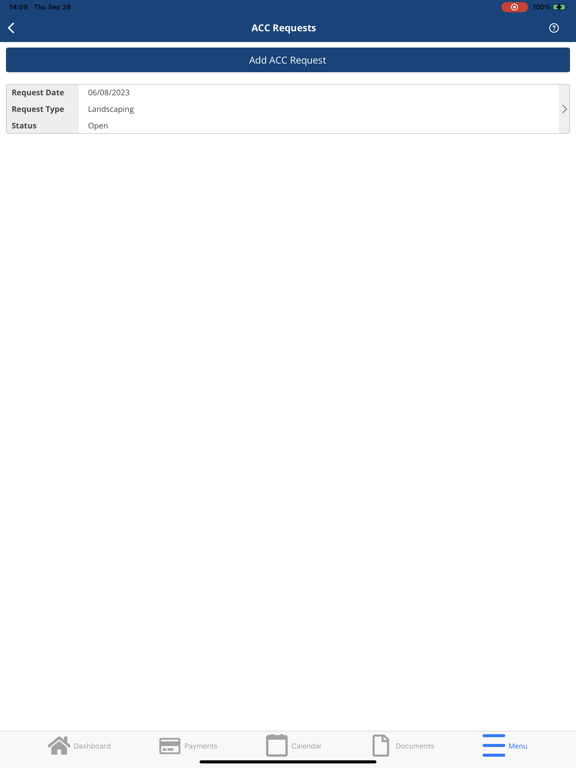
Task: Tap the hamburger Menu icon
Action: click(x=493, y=745)
